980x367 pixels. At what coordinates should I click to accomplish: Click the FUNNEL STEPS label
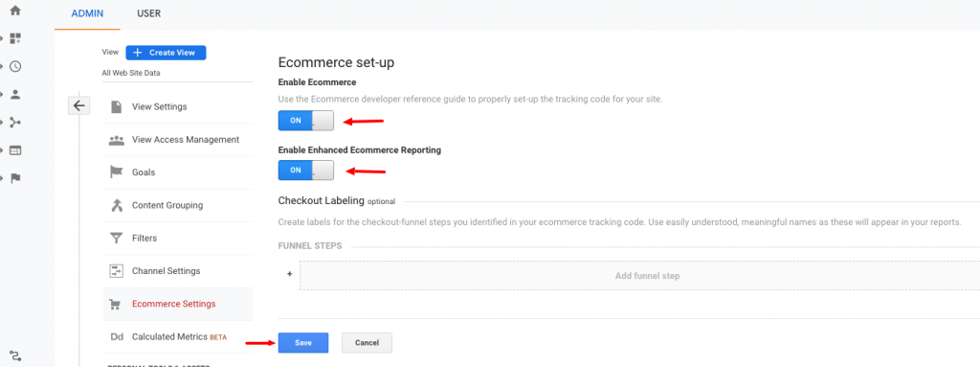point(310,245)
